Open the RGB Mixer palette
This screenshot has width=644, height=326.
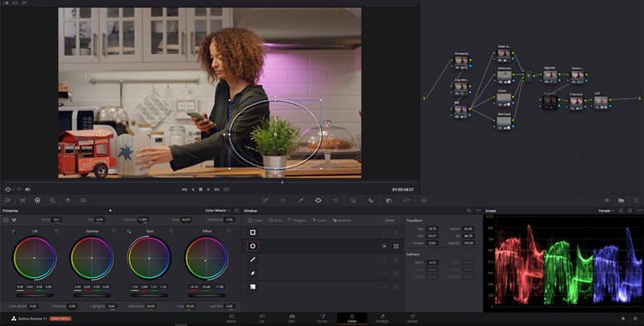68,201
